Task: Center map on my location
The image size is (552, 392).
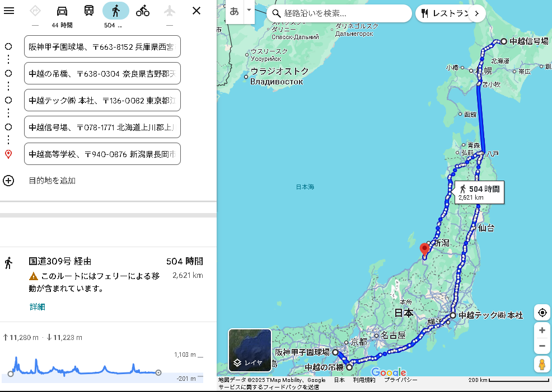Action: 542,313
